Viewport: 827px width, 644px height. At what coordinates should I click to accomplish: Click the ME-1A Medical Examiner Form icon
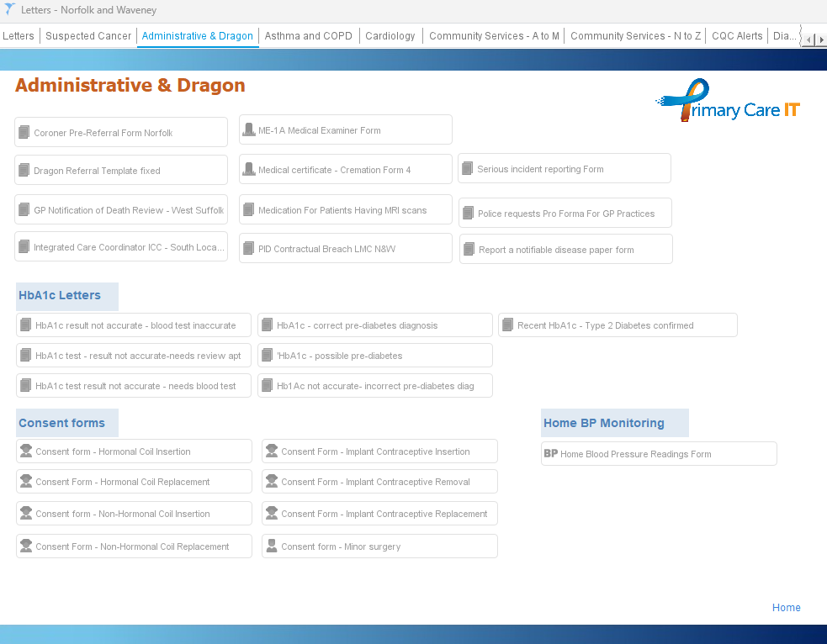click(249, 129)
